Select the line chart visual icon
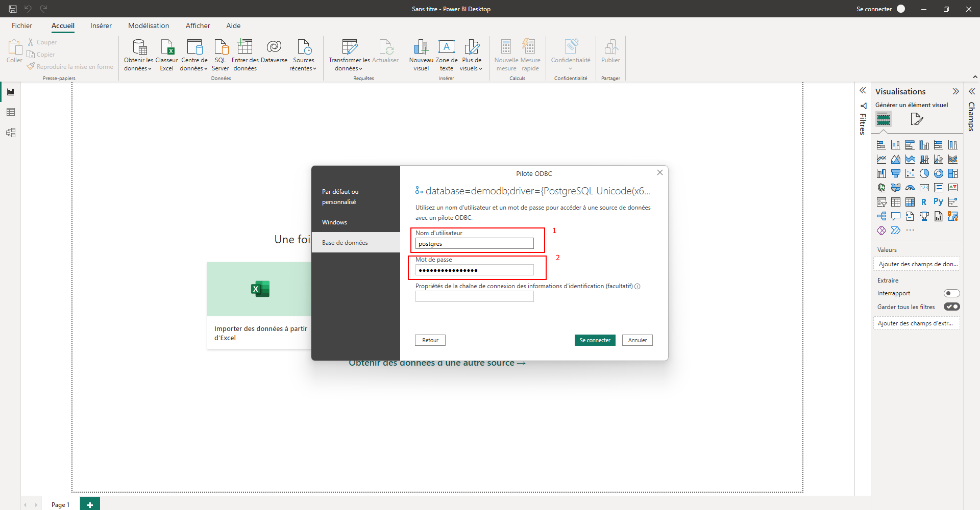980x510 pixels. [x=881, y=159]
